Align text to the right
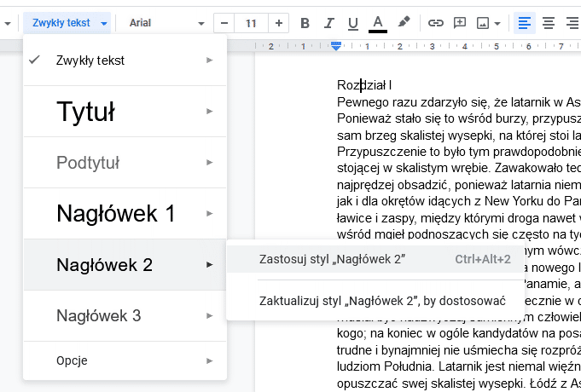Image resolution: width=581 pixels, height=392 pixels. click(x=572, y=23)
